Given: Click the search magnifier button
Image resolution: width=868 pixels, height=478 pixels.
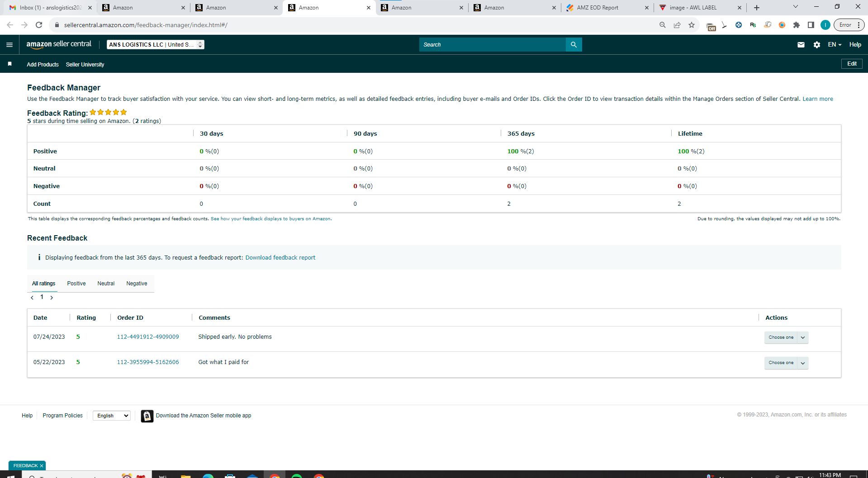Looking at the screenshot, I should click(x=574, y=45).
